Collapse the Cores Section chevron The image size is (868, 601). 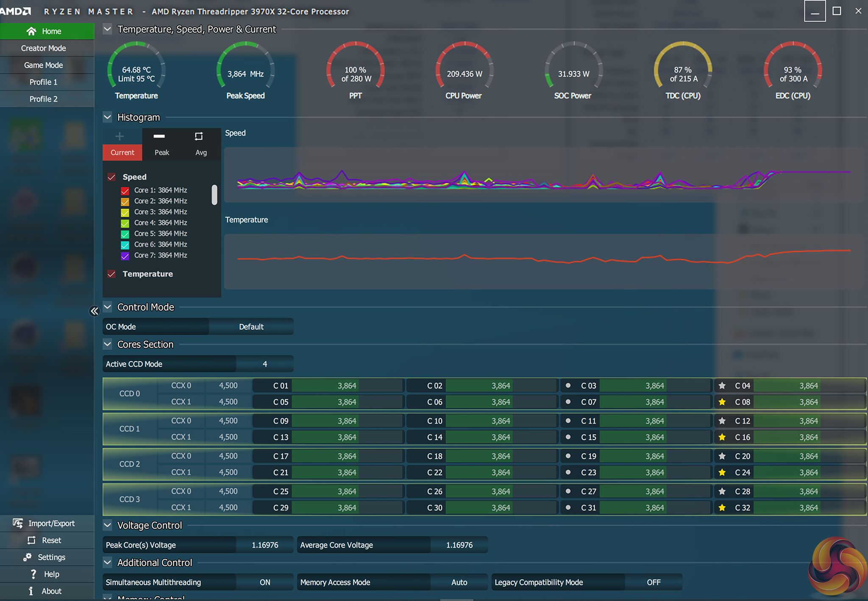pyautogui.click(x=108, y=344)
